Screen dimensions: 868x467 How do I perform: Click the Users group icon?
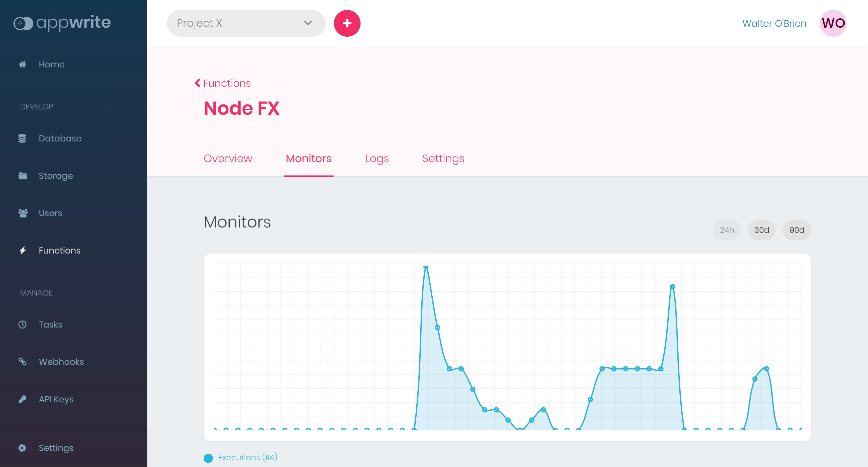coord(23,213)
